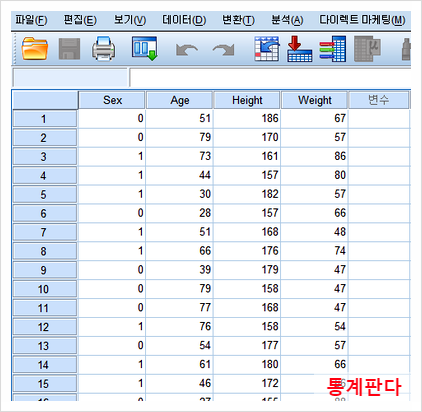Screen dimensions: 422x412
Task: Select row header 4
Action: tap(45, 176)
